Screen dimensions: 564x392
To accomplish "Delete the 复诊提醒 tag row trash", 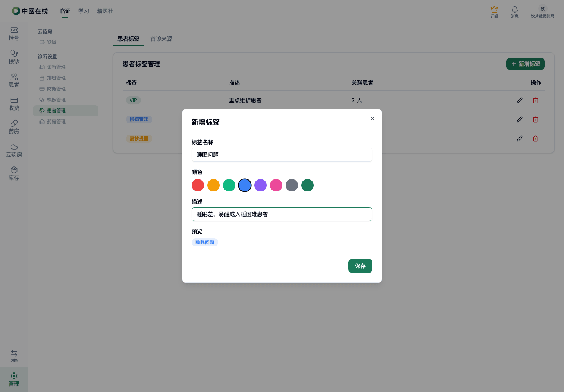I will pyautogui.click(x=535, y=139).
